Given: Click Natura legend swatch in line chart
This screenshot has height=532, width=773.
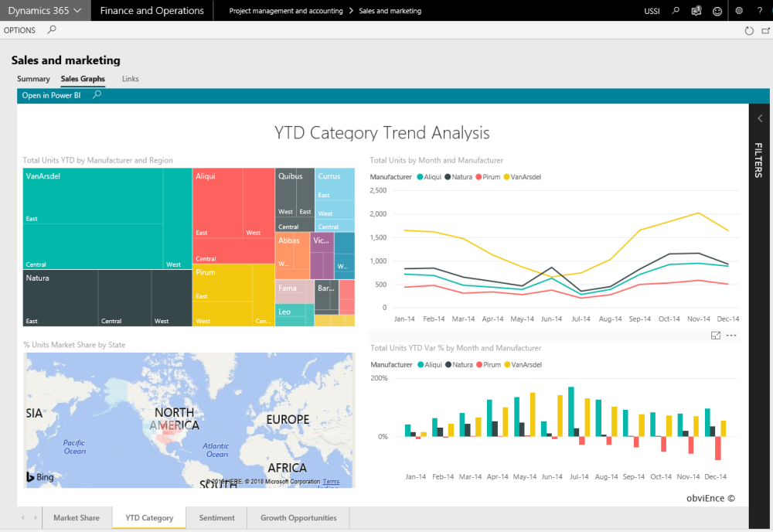Looking at the screenshot, I should click(x=448, y=177).
